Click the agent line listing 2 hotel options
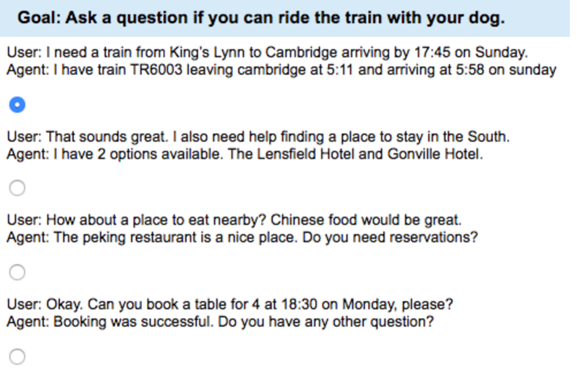 click(245, 154)
